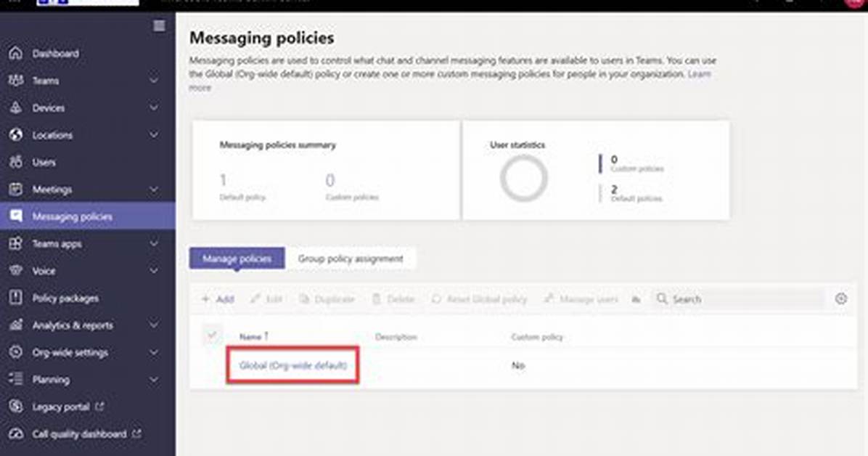
Task: Click the Description column header
Action: (x=396, y=336)
